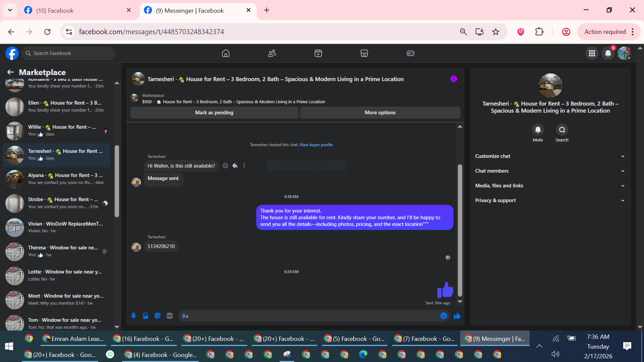
Task: Open the GIF picker
Action: tap(170, 316)
